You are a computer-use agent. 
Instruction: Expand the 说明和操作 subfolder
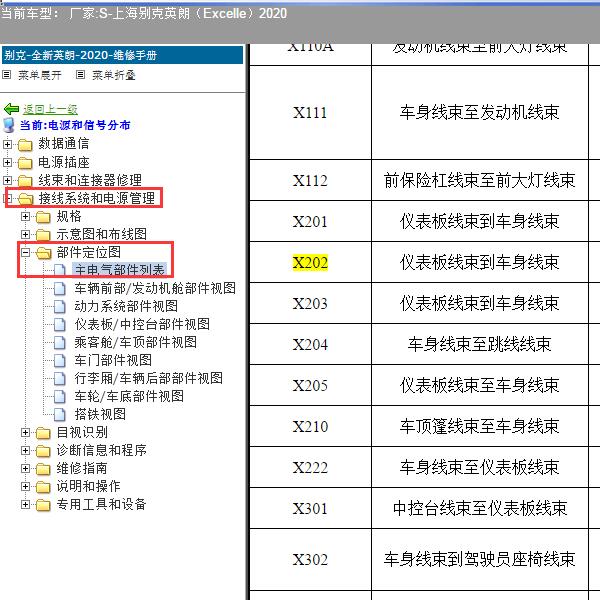click(x=25, y=486)
